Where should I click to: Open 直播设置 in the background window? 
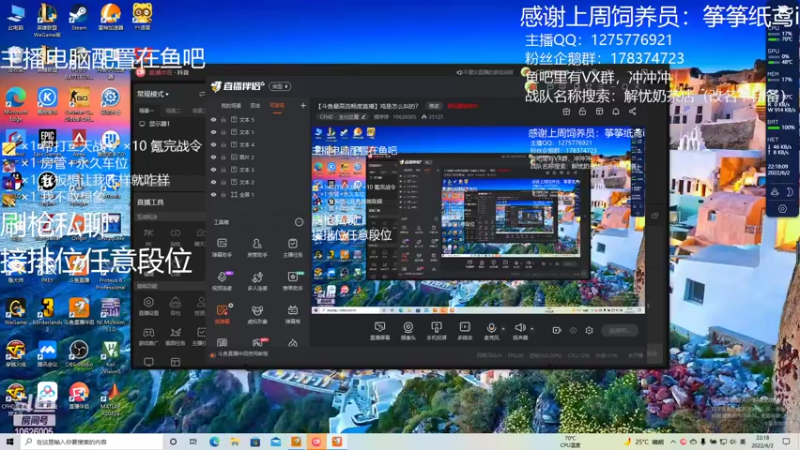click(148, 307)
